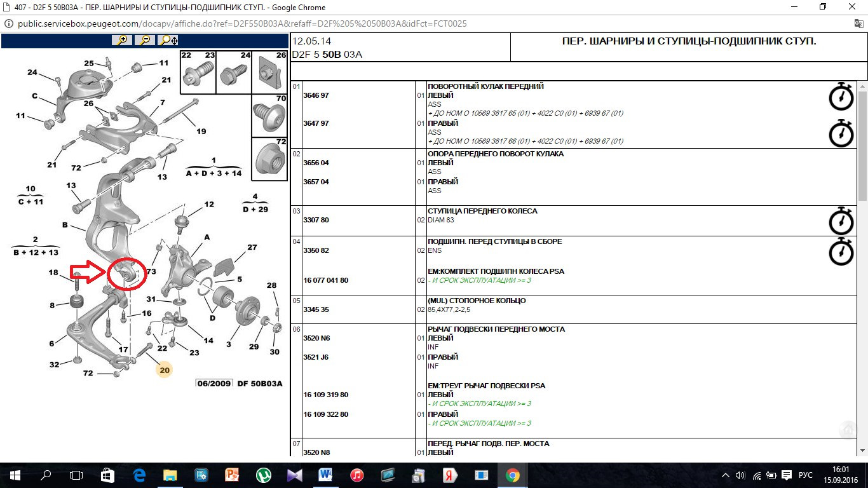Click the address bar URL
This screenshot has width=868, height=488.
(x=242, y=24)
